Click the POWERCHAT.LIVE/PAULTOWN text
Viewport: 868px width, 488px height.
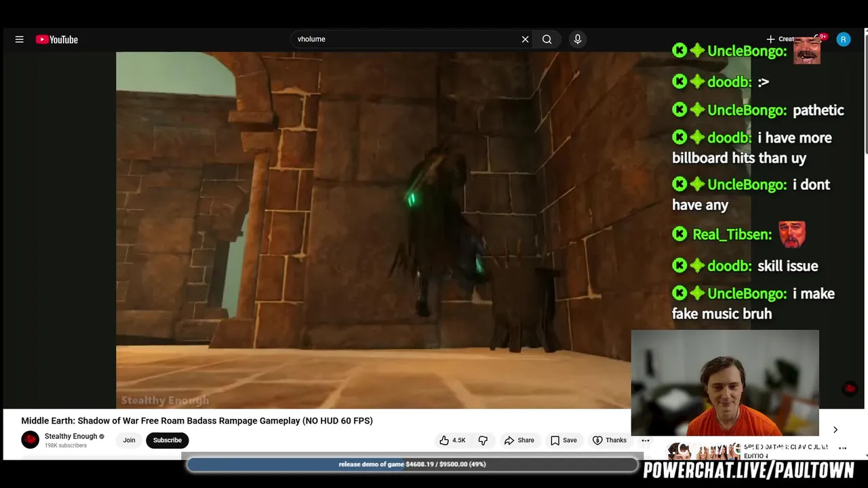click(x=749, y=470)
